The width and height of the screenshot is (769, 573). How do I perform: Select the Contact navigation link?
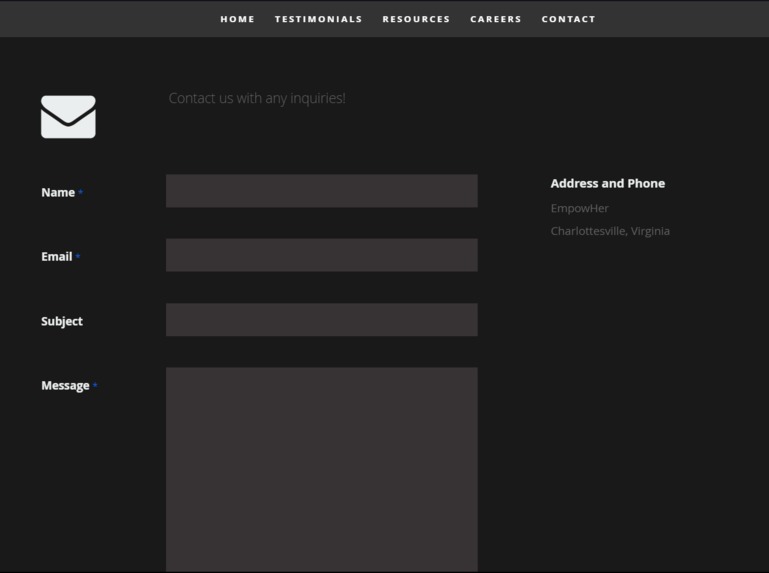(568, 19)
